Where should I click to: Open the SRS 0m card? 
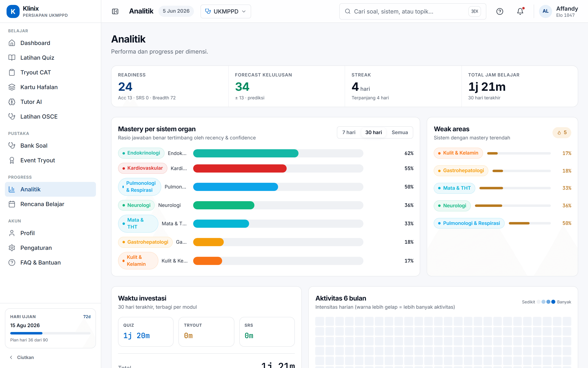[x=267, y=332]
